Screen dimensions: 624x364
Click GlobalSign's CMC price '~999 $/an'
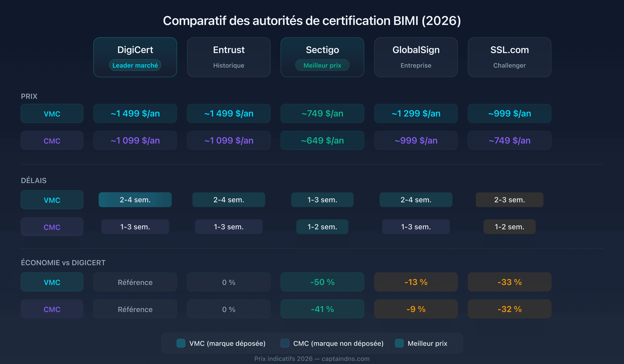[416, 140]
